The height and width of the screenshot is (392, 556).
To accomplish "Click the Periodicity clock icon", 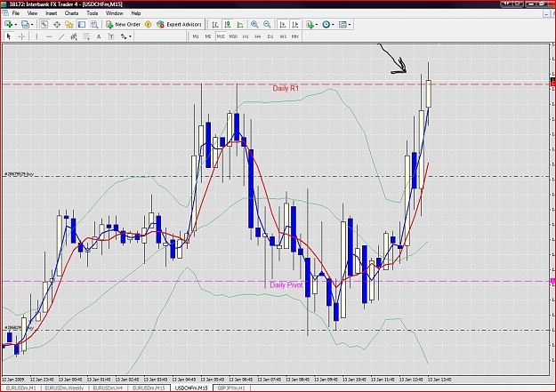I will coord(326,25).
